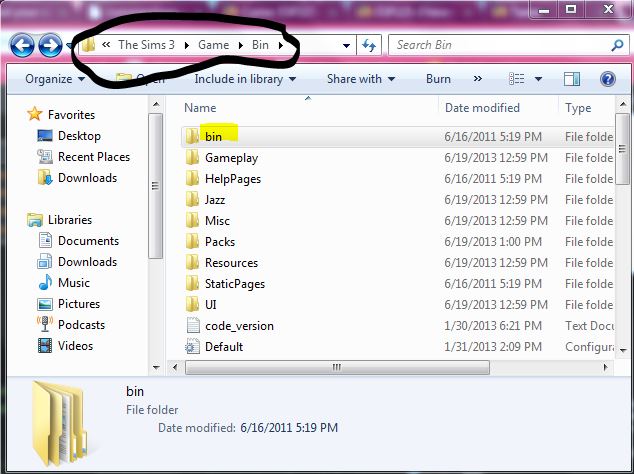Sort by Date modified column header
Viewport: 634px width, 474px height.
482,108
